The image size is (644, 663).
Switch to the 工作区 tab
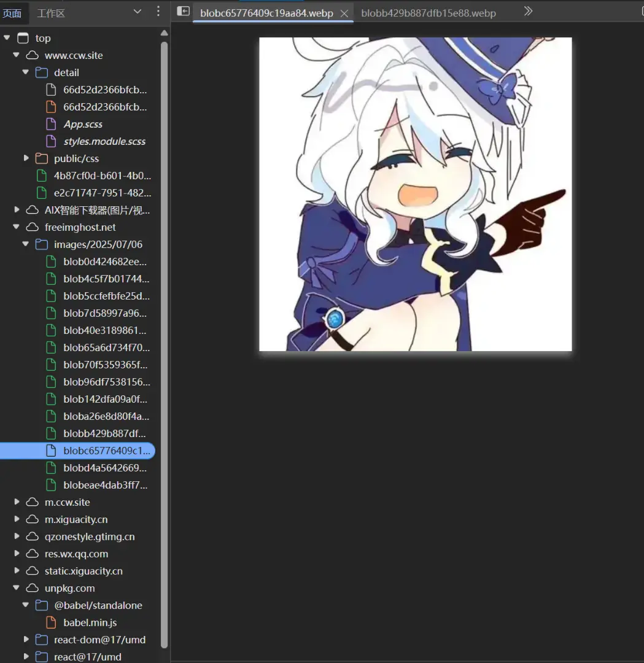51,14
